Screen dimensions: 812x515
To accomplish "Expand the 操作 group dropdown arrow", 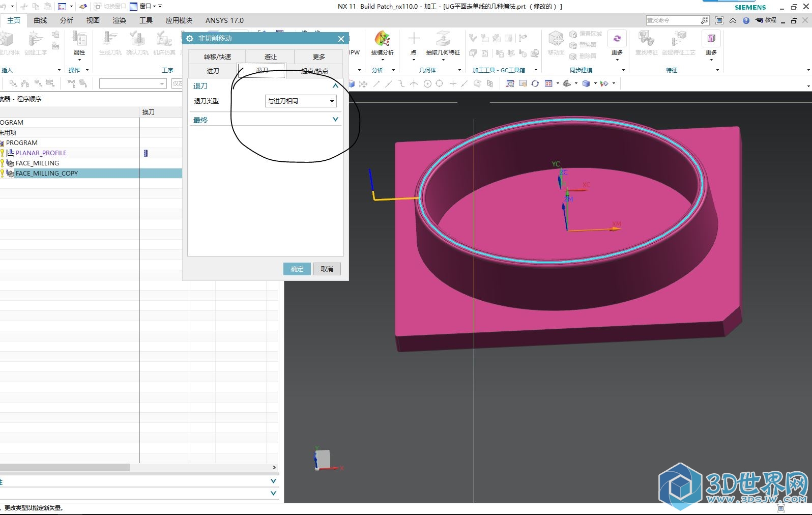I will pyautogui.click(x=87, y=70).
